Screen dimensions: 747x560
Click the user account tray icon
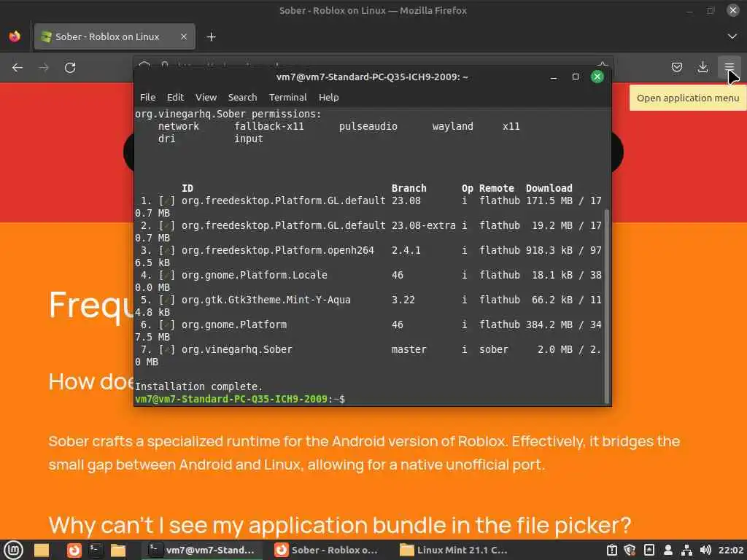(x=668, y=550)
